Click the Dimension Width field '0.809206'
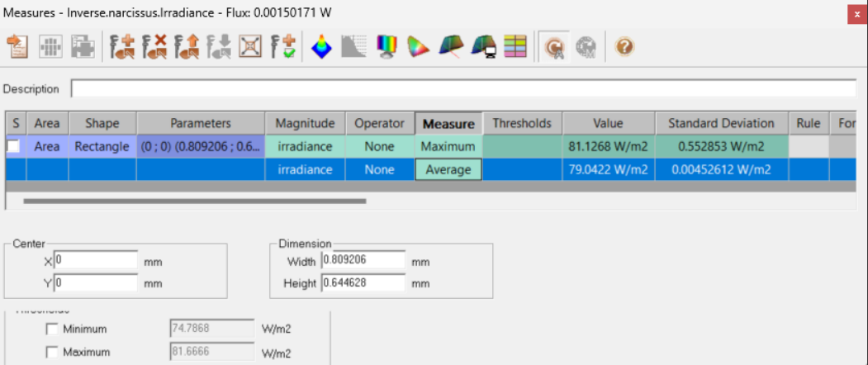This screenshot has width=868, height=365. [x=363, y=260]
